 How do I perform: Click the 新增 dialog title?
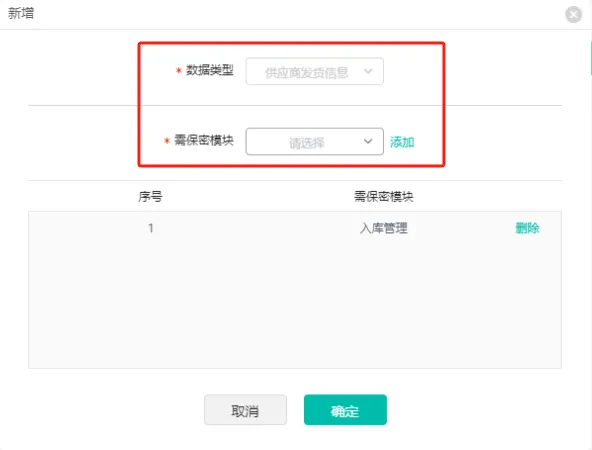pyautogui.click(x=21, y=13)
